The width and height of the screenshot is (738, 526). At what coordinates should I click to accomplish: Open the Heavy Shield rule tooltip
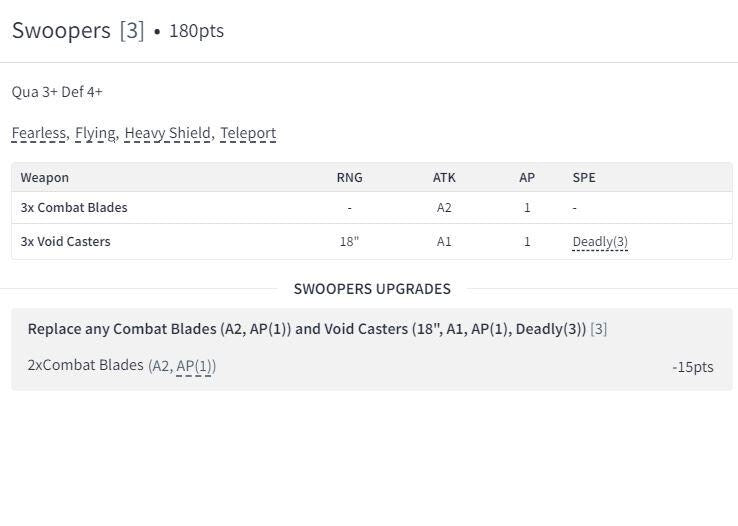click(x=167, y=133)
